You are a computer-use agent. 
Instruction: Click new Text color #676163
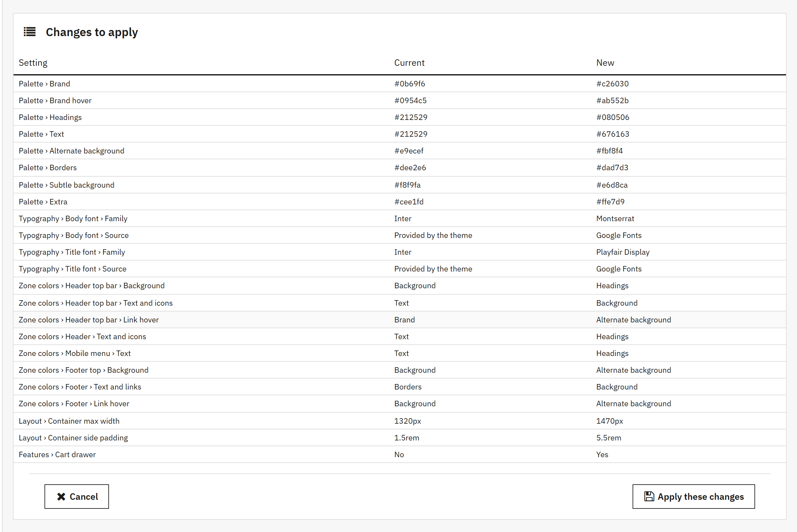[x=613, y=134]
